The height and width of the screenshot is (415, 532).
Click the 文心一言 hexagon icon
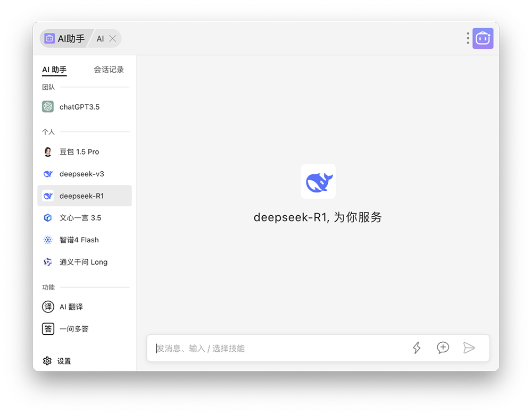(x=48, y=218)
